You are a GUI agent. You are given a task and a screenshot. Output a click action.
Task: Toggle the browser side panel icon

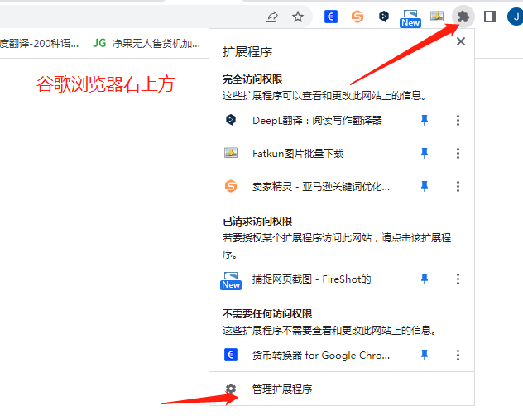tap(490, 17)
